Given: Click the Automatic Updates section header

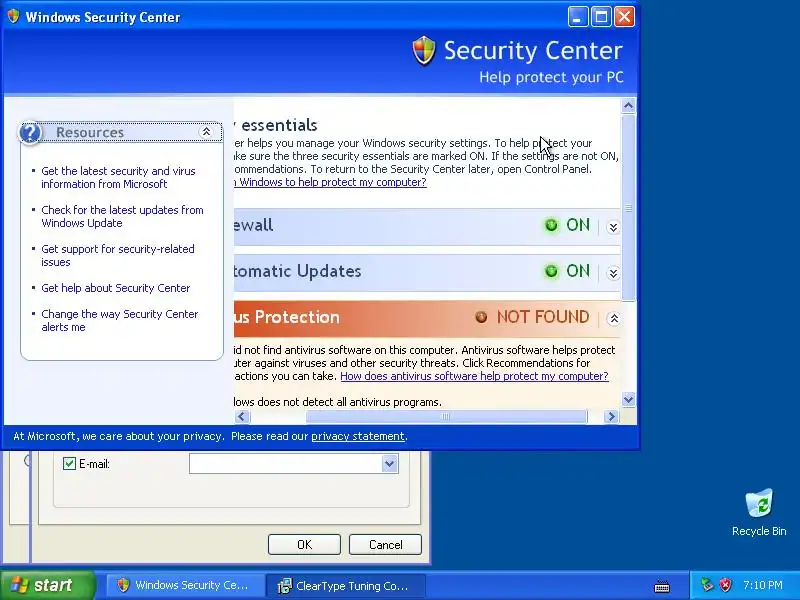Looking at the screenshot, I should (x=428, y=271).
